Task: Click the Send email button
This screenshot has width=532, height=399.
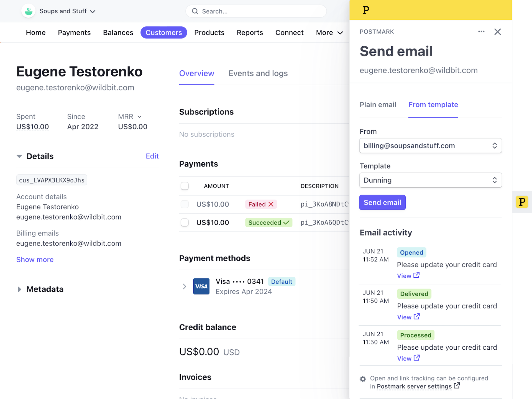Action: [382, 202]
